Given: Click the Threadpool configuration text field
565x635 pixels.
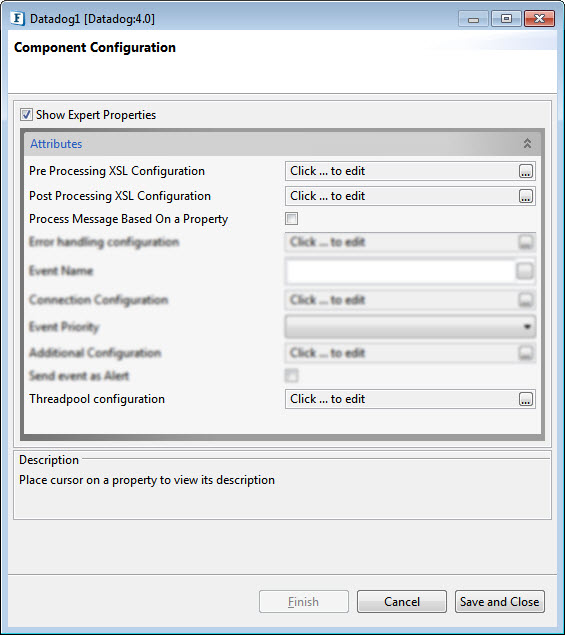Looking at the screenshot, I should (402, 399).
